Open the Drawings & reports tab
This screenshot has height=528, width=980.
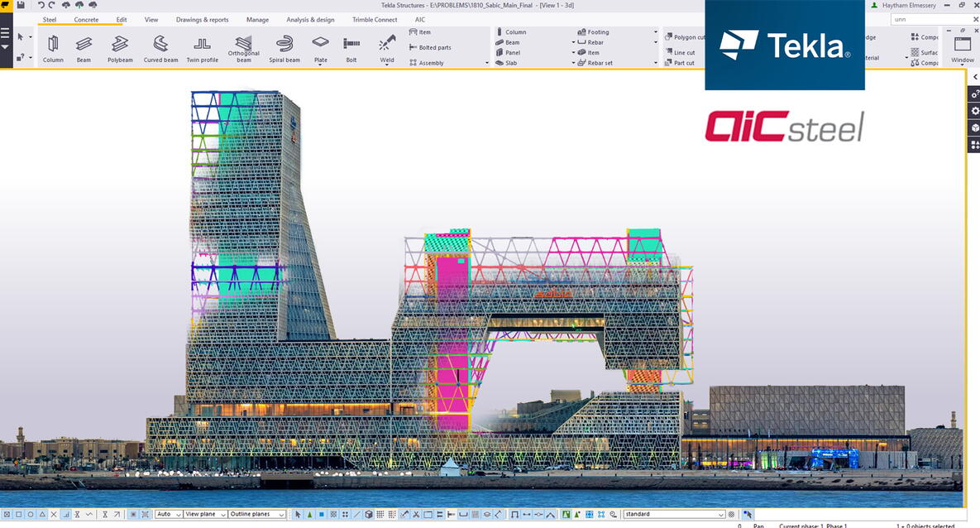pyautogui.click(x=202, y=20)
